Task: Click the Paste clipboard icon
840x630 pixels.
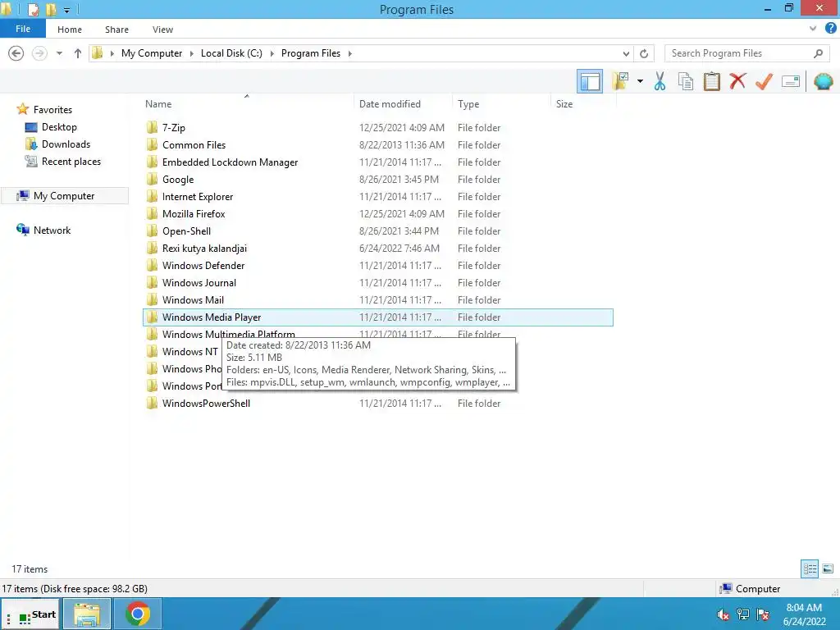Action: click(x=711, y=81)
